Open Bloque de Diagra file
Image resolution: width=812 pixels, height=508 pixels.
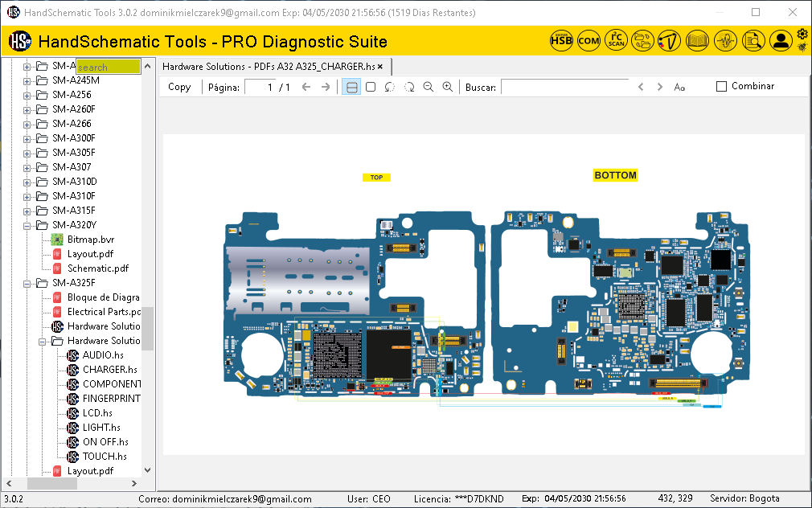click(103, 297)
